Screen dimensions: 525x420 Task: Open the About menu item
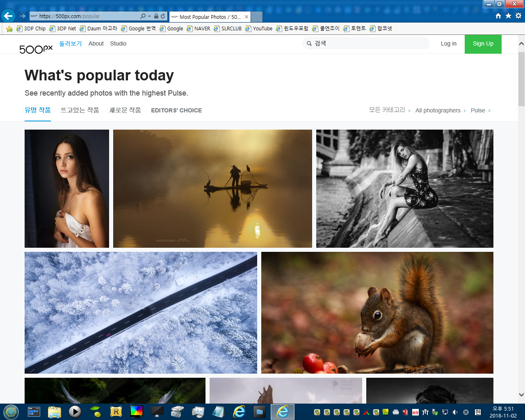coord(96,43)
